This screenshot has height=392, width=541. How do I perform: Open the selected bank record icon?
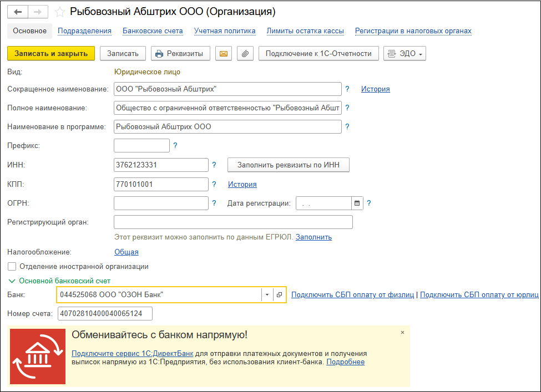[x=279, y=295]
